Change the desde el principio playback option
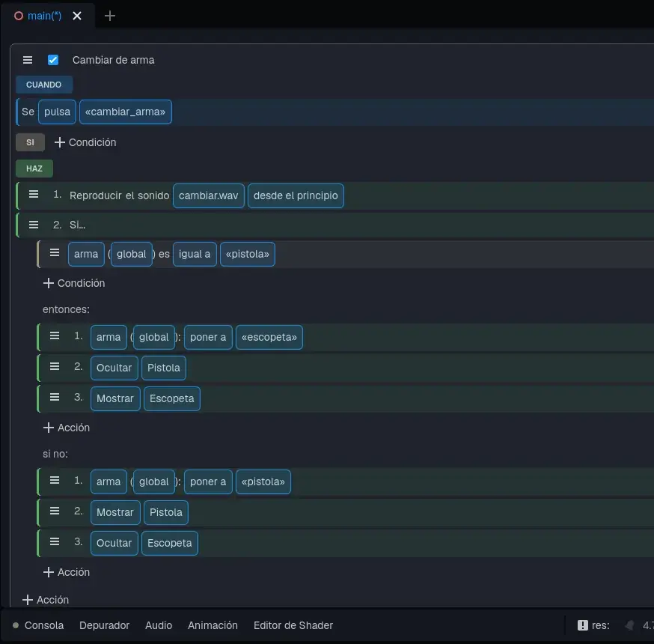Image resolution: width=654 pixels, height=644 pixels. (x=296, y=195)
